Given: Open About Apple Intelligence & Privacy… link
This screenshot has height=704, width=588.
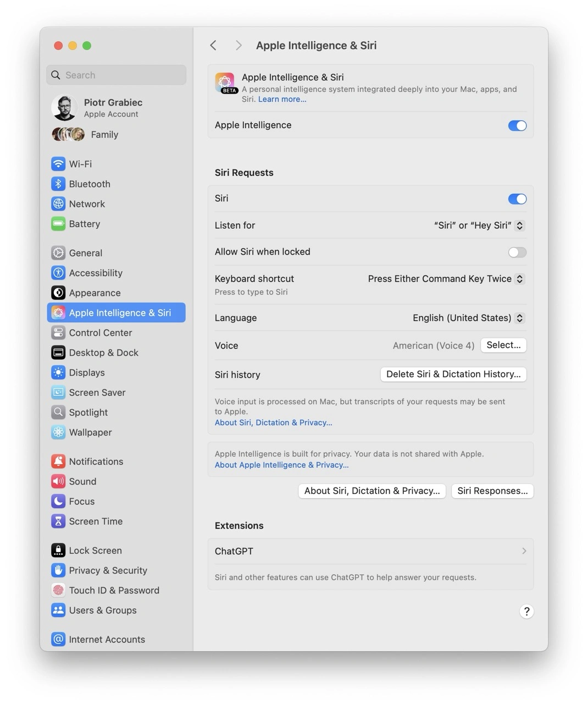Looking at the screenshot, I should 282,465.
